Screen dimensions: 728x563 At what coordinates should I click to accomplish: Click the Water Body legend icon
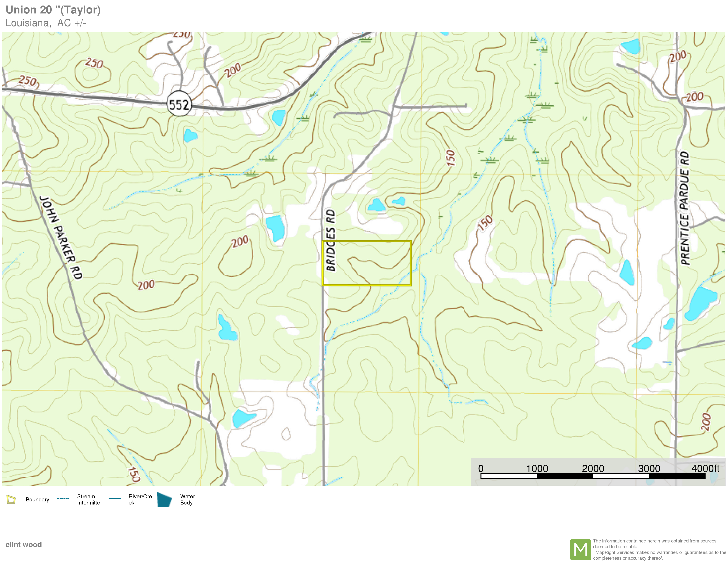click(164, 499)
